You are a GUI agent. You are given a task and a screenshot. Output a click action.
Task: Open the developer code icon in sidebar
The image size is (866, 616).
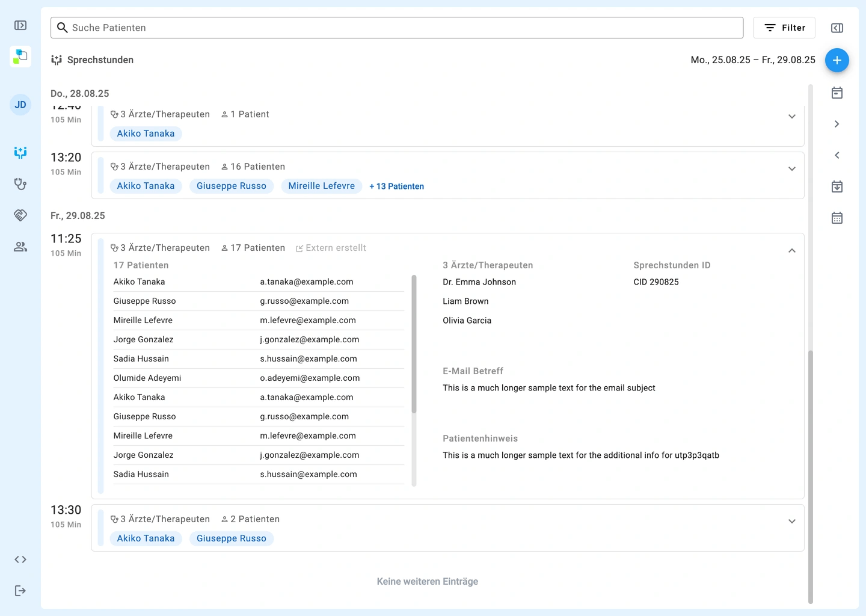20,559
